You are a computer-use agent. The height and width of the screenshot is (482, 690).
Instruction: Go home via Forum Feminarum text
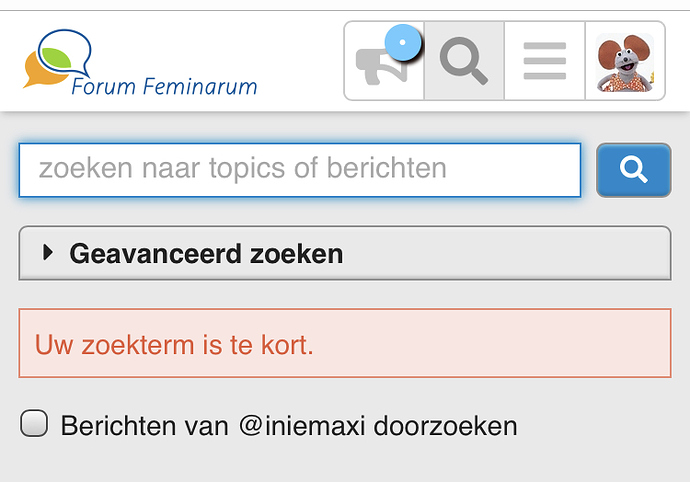tap(164, 86)
